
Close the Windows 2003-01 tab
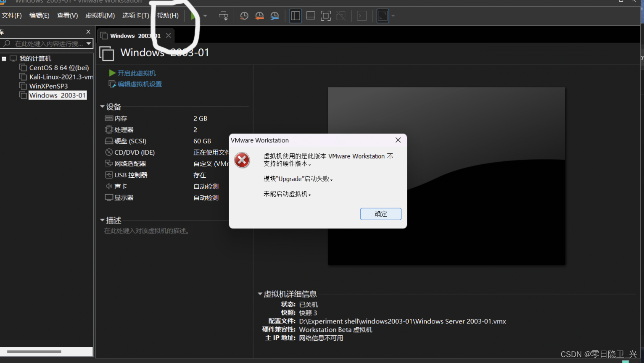point(169,35)
